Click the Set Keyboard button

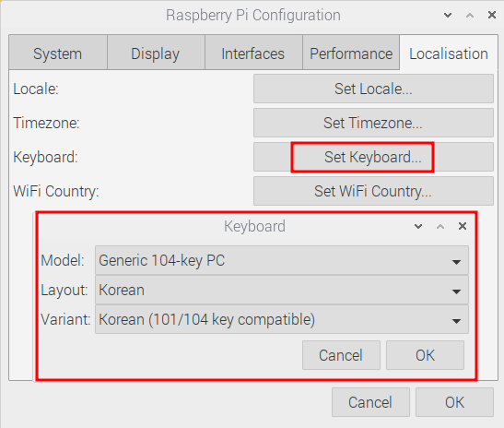click(x=373, y=157)
